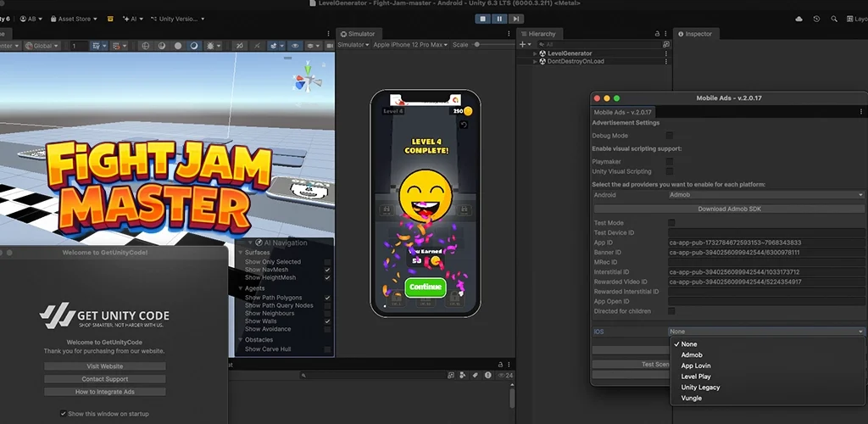Open the yellow Package Manager box icon
868x424 pixels.
tap(110, 19)
